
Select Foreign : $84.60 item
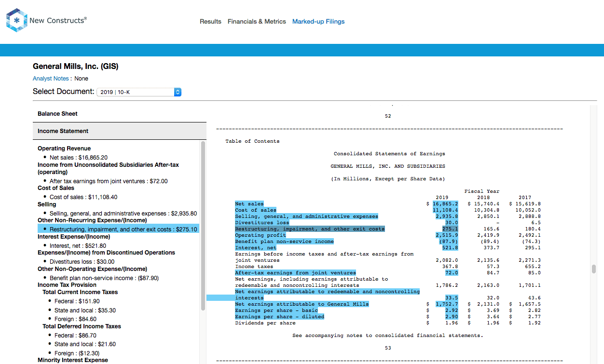pyautogui.click(x=75, y=319)
